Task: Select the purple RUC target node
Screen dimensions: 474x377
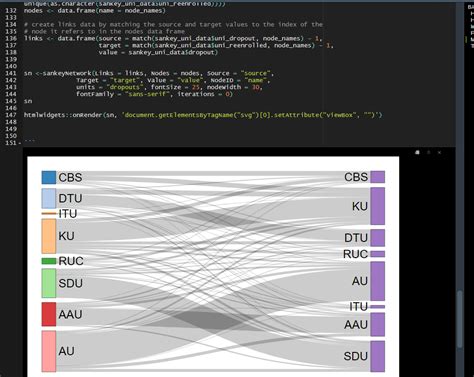Action: (x=378, y=254)
